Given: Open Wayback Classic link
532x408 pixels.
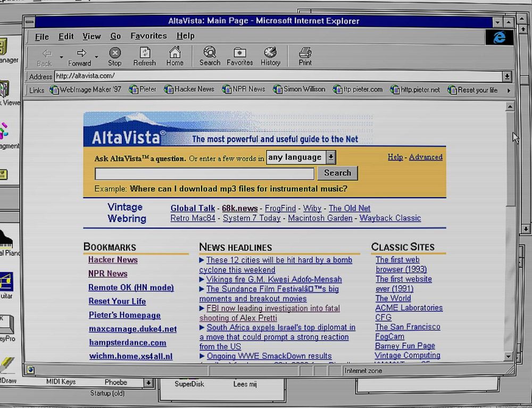Looking at the screenshot, I should 390,218.
